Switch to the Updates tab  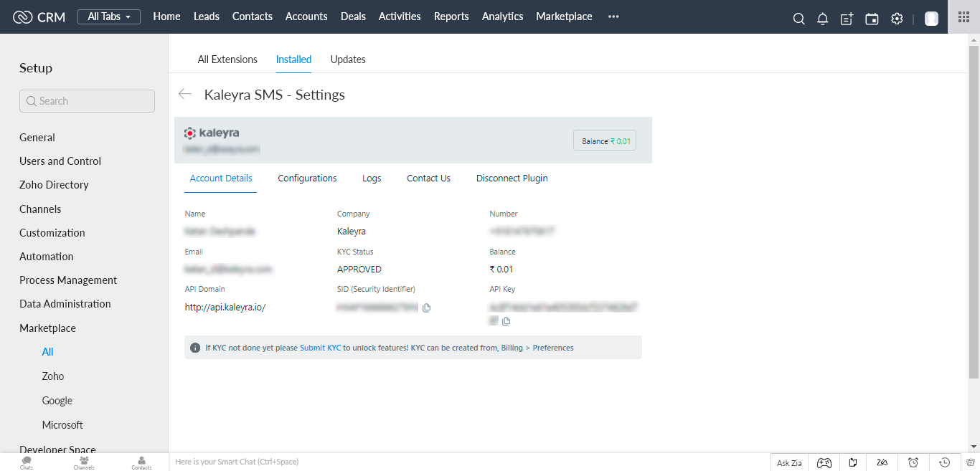pyautogui.click(x=348, y=60)
